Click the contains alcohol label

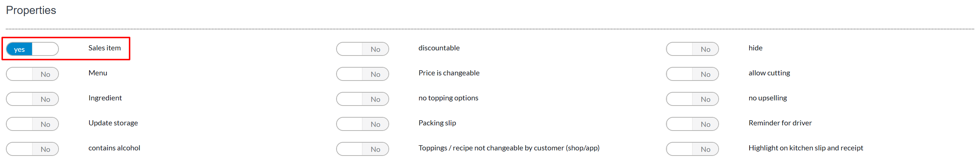114,148
